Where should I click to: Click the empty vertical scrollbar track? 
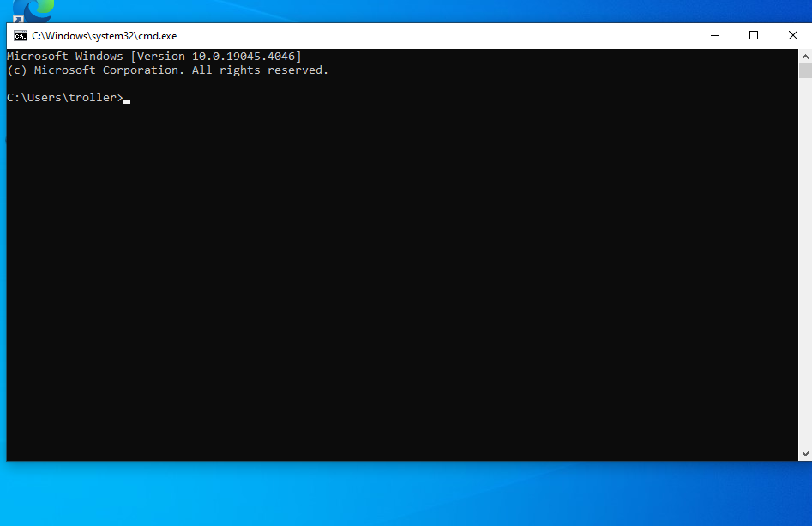coord(804,257)
